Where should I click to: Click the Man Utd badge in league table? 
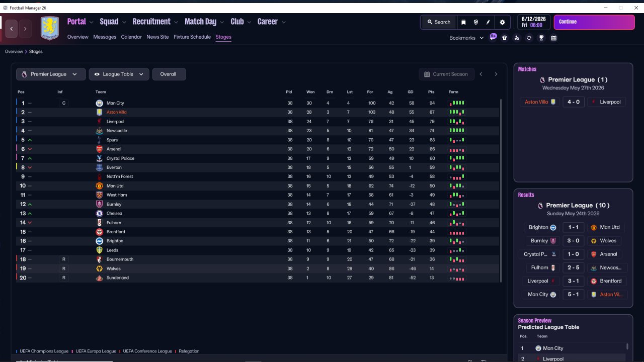[99, 186]
